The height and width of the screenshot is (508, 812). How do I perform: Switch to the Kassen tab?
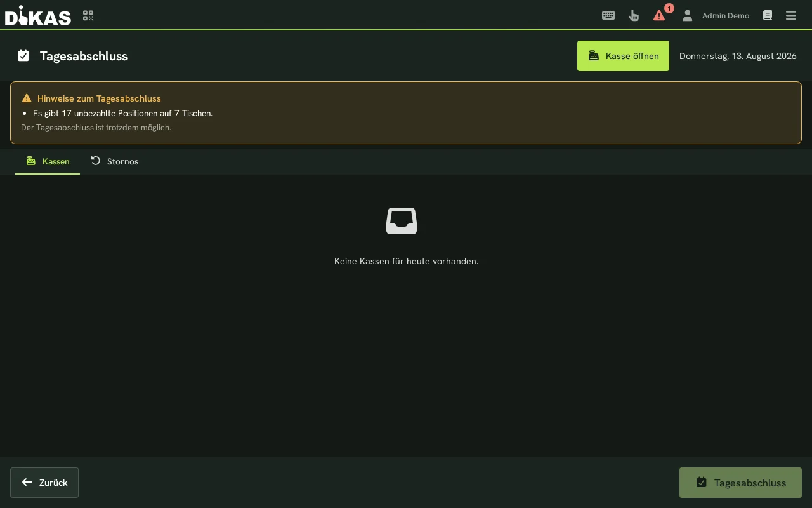coord(48,161)
